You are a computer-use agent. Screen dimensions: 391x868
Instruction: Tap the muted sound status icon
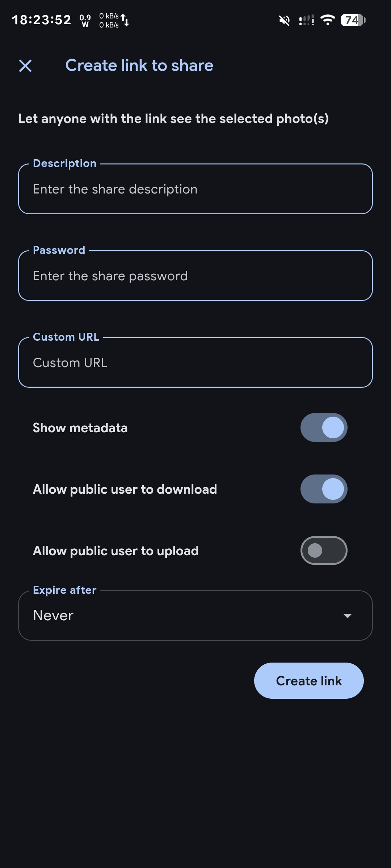[x=285, y=20]
